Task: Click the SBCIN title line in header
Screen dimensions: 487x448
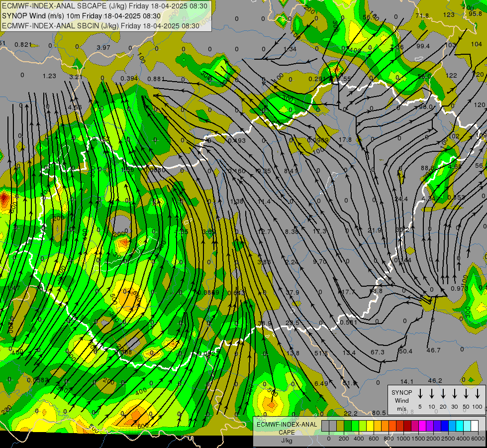Action: tap(100, 26)
